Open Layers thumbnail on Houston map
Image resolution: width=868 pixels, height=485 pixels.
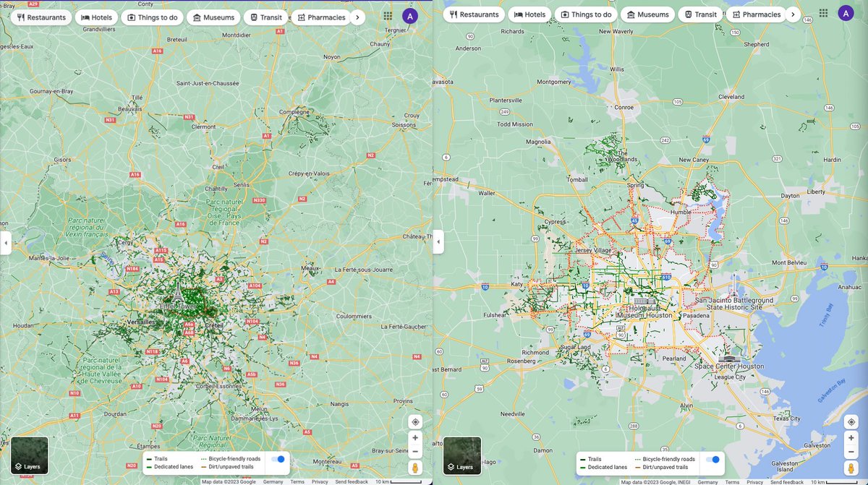pos(462,455)
